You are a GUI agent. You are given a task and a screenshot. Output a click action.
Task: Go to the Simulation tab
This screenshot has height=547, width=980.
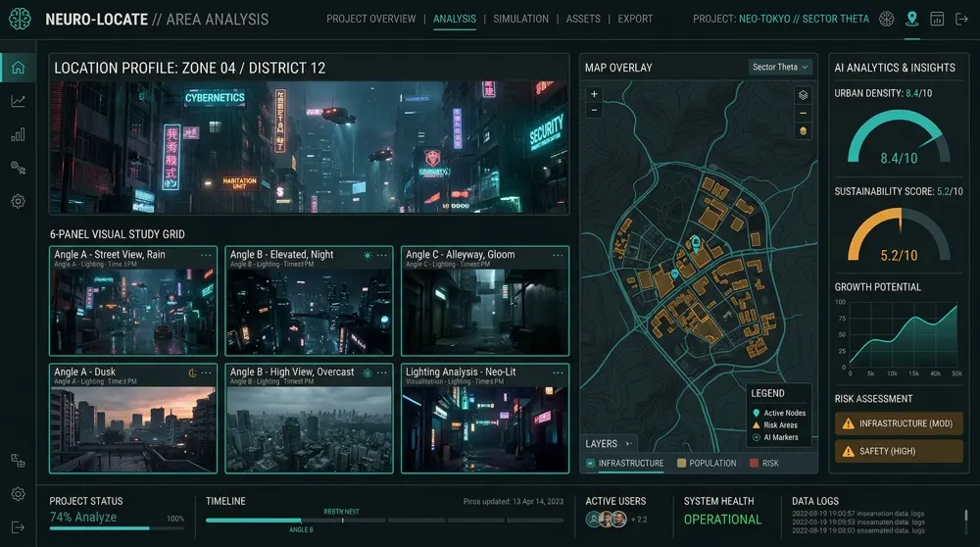520,19
